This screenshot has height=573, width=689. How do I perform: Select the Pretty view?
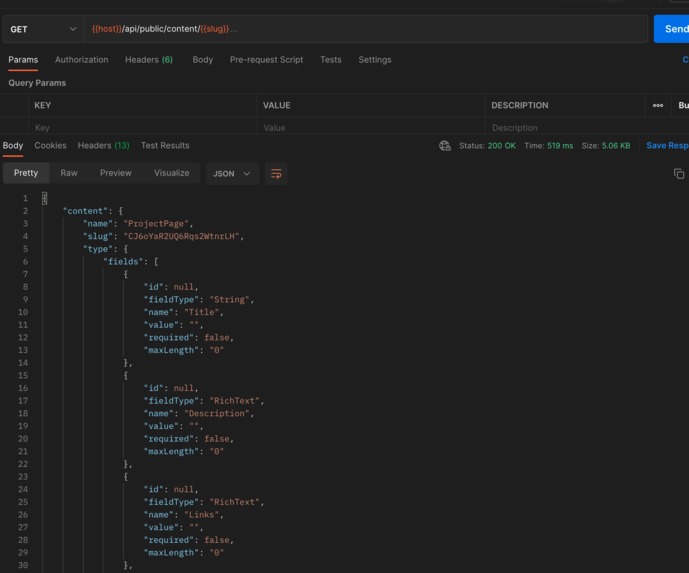tap(26, 173)
